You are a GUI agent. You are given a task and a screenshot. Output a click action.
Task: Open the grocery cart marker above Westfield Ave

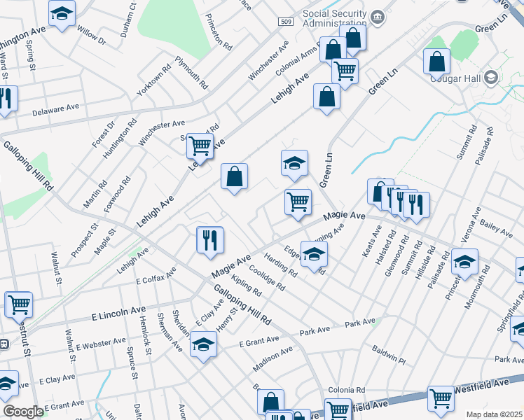(x=441, y=398)
